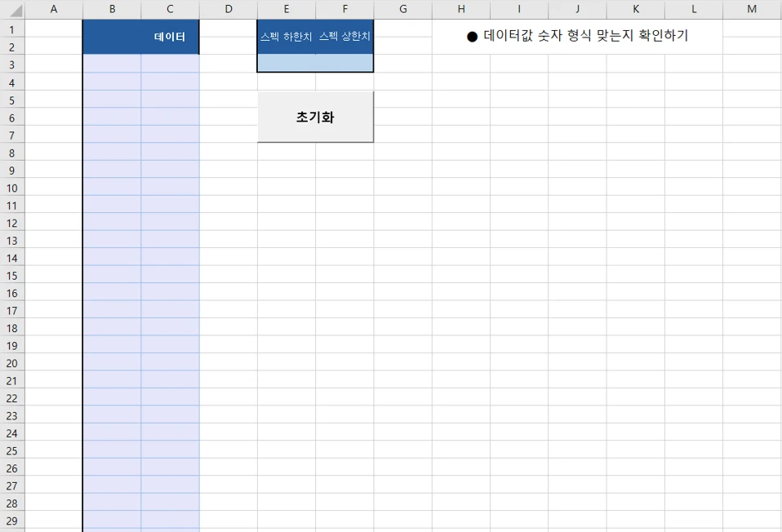Select column H header
The image size is (782, 532).
tap(461, 10)
